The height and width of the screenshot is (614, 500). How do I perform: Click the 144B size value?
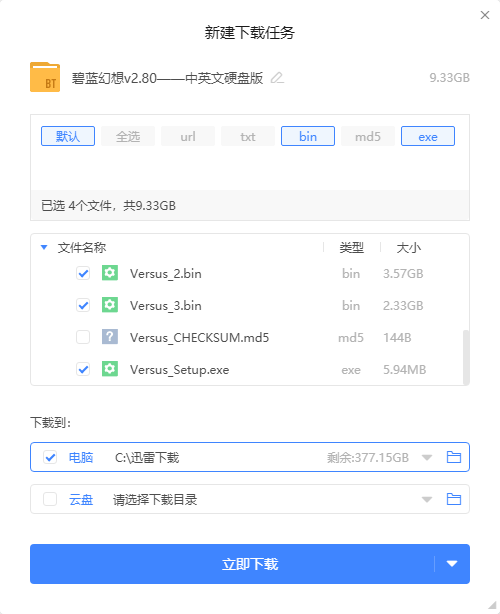(397, 338)
